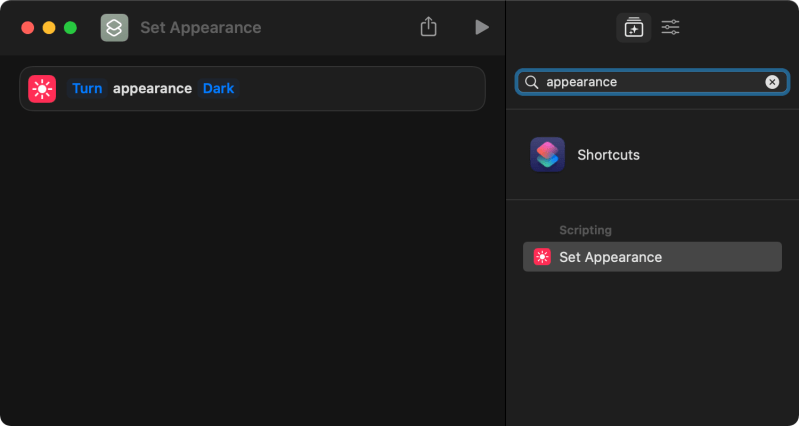The height and width of the screenshot is (426, 799).
Task: Show shortcut details sliders icon
Action: (x=671, y=27)
